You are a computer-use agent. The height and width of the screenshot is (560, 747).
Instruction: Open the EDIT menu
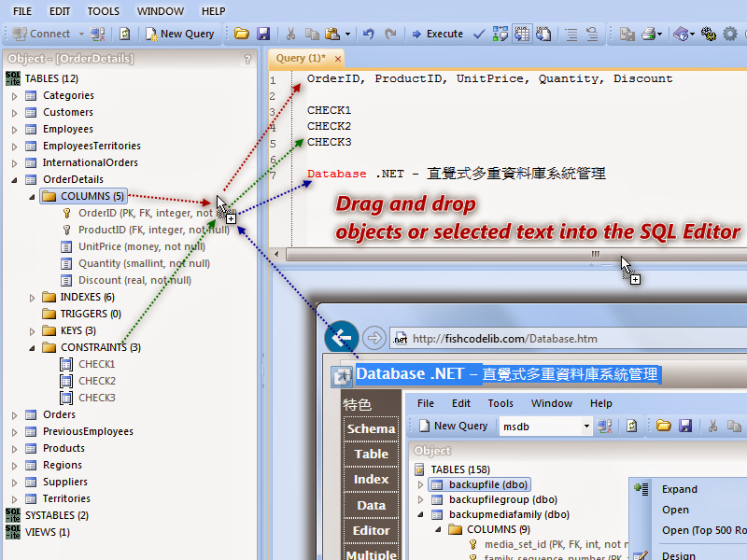tap(60, 11)
